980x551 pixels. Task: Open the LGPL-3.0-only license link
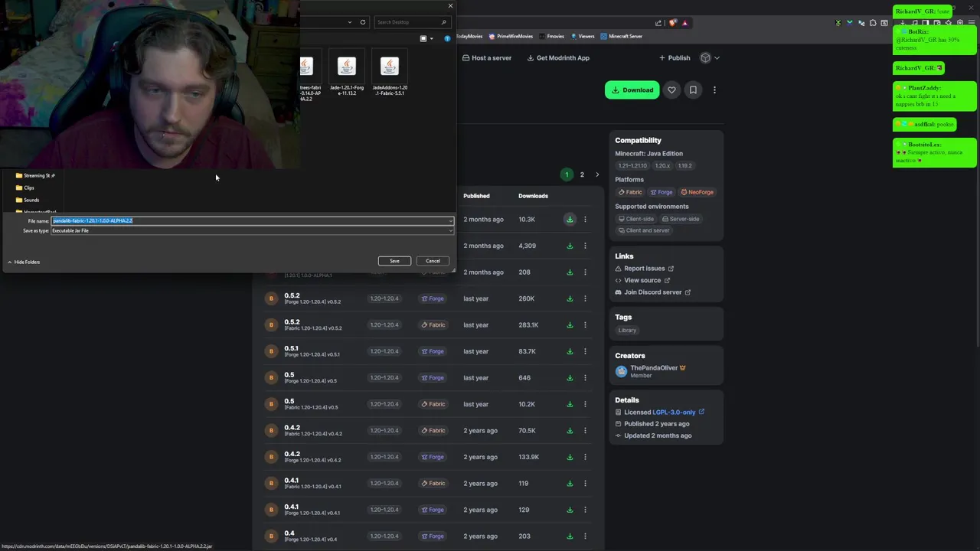click(x=678, y=412)
